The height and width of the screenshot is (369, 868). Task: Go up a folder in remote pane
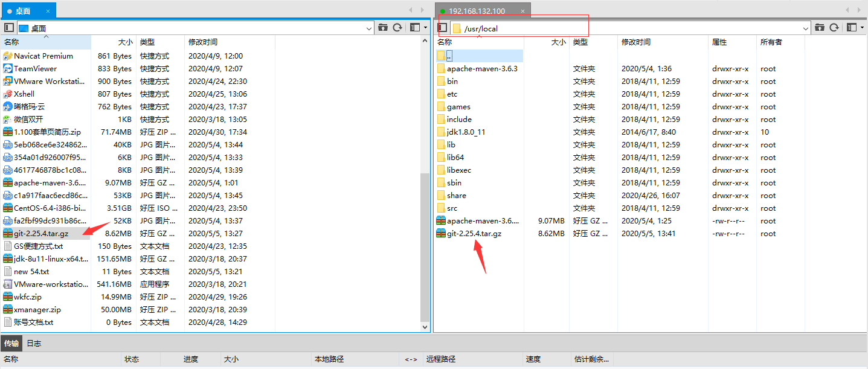pyautogui.click(x=820, y=28)
